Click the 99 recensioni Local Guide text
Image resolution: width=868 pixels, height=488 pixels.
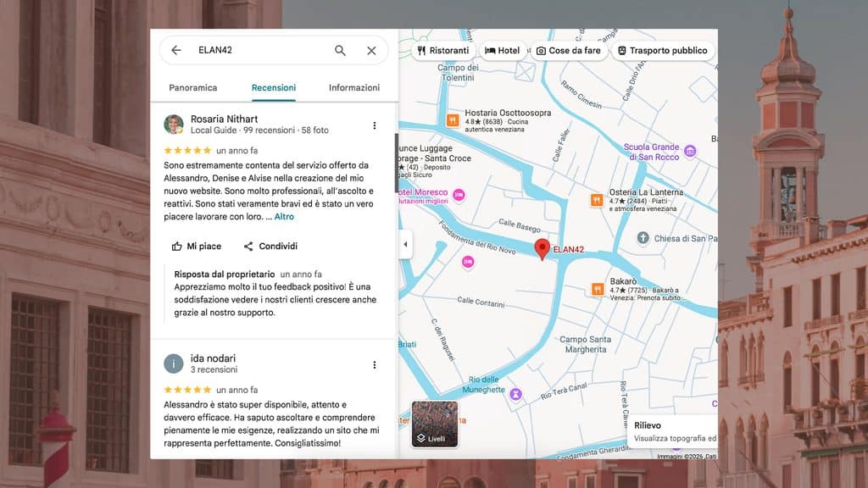coord(269,130)
